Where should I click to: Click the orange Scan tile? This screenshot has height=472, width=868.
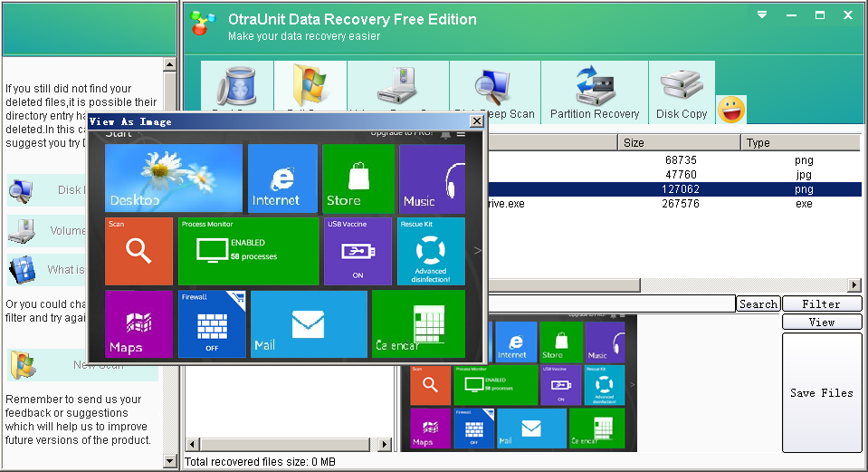click(139, 251)
